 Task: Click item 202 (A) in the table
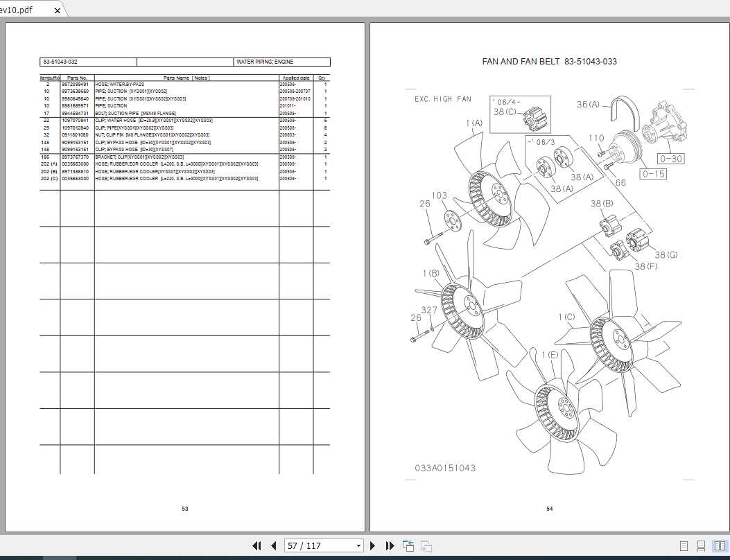point(49,164)
